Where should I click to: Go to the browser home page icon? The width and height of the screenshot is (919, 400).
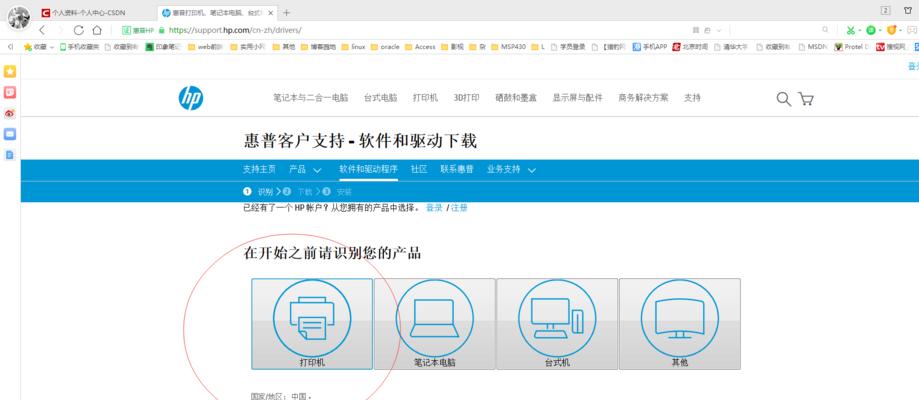pos(97,30)
